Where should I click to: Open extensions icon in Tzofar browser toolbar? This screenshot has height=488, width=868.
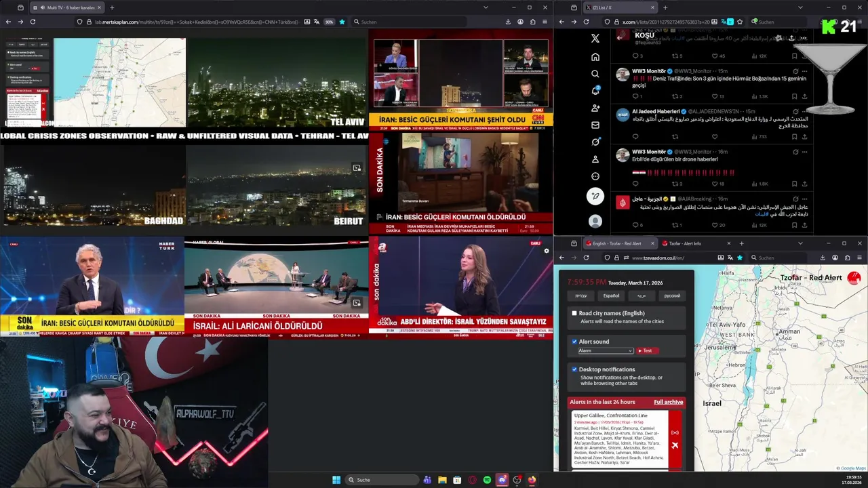(846, 258)
